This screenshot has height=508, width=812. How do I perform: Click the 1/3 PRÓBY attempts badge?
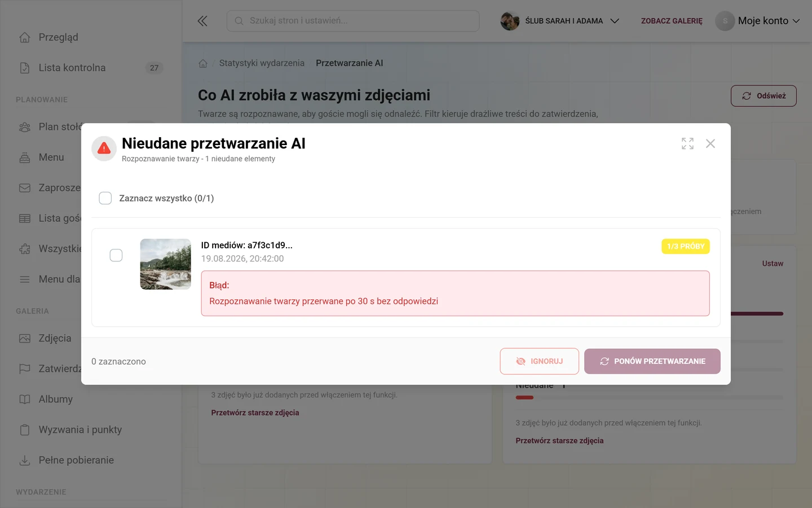pos(686,247)
